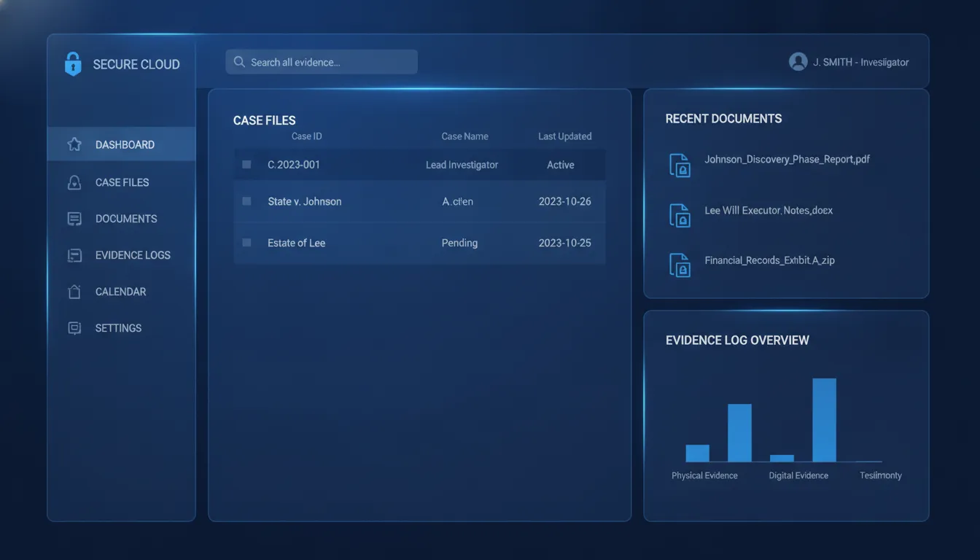Click file icon for Johnson_Discovery_Phase_Report.pdf
This screenshot has height=560, width=980.
pyautogui.click(x=680, y=166)
